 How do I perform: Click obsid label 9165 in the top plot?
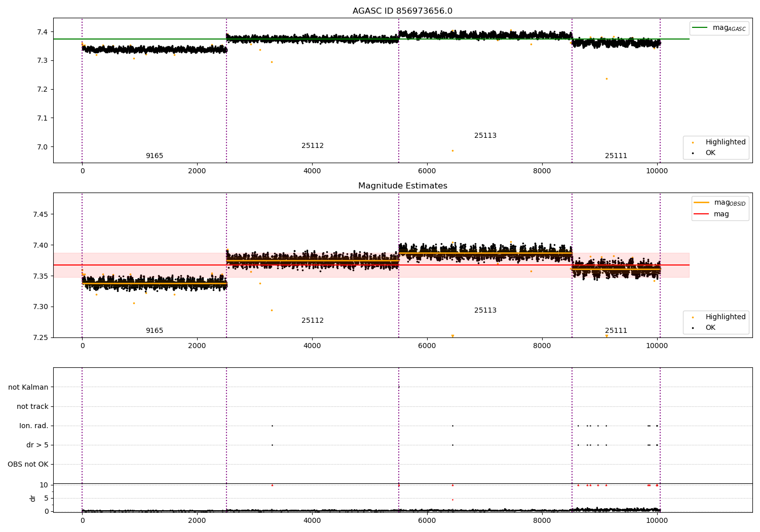click(x=155, y=156)
